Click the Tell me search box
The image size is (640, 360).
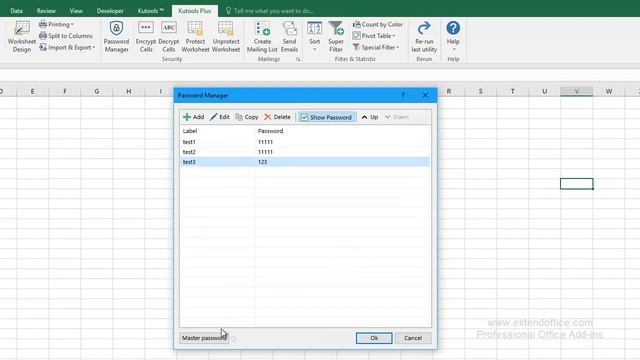270,11
